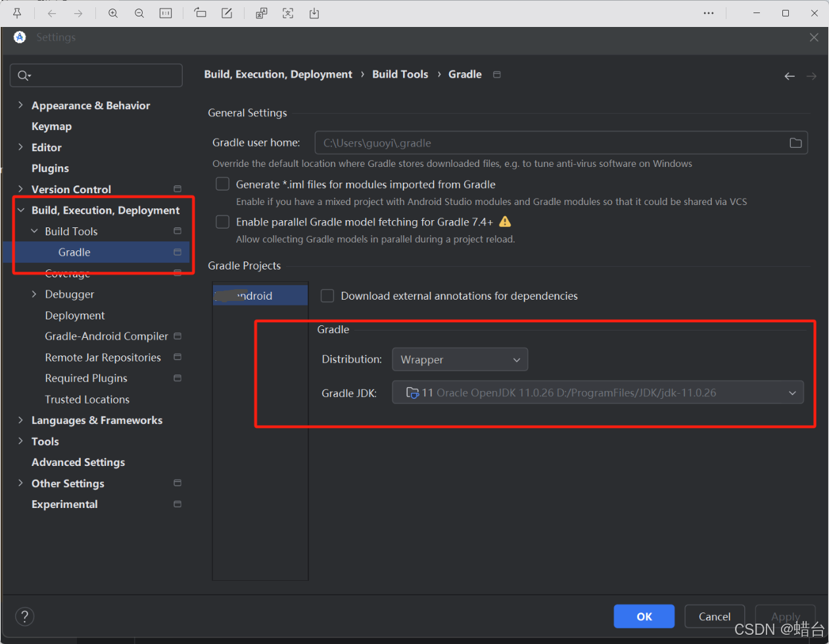This screenshot has width=829, height=644.
Task: Close the Settings dialog with X
Action: [x=814, y=37]
